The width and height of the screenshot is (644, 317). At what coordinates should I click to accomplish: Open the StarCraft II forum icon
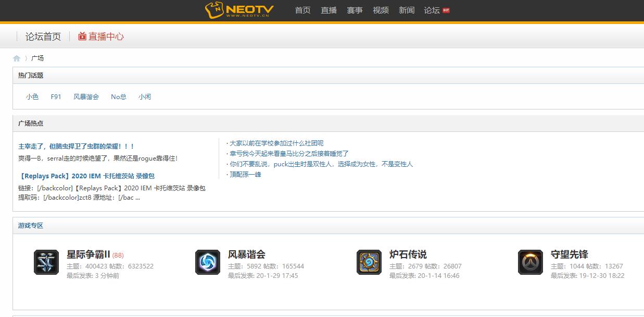[46, 262]
